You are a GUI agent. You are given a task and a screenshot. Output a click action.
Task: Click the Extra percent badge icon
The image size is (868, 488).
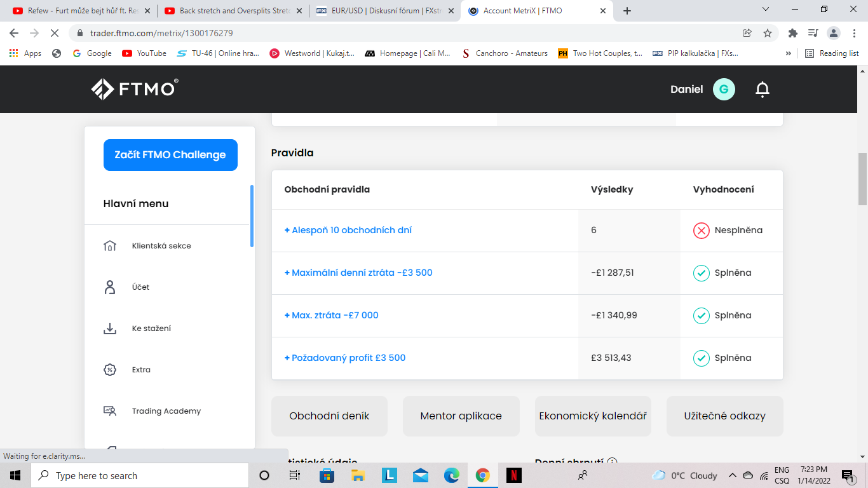pos(110,370)
